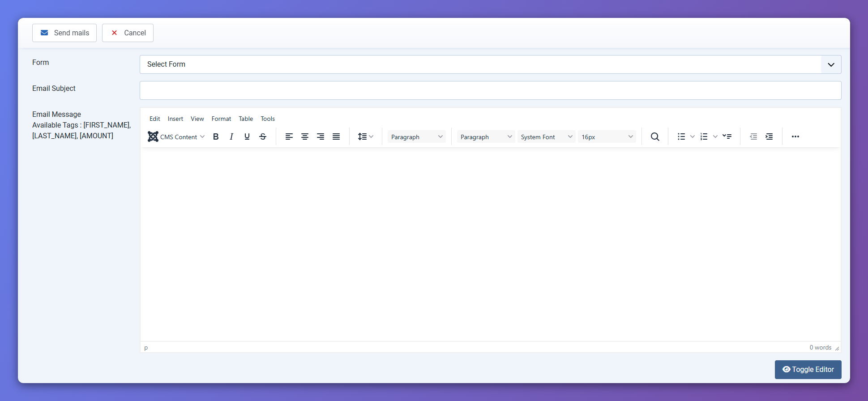
Task: Click the Cancel button
Action: pos(128,33)
